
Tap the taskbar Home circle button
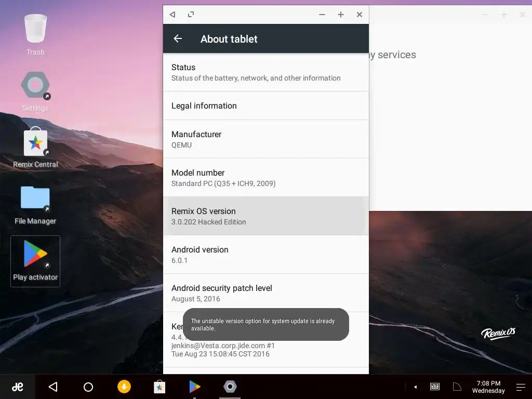[x=88, y=387]
